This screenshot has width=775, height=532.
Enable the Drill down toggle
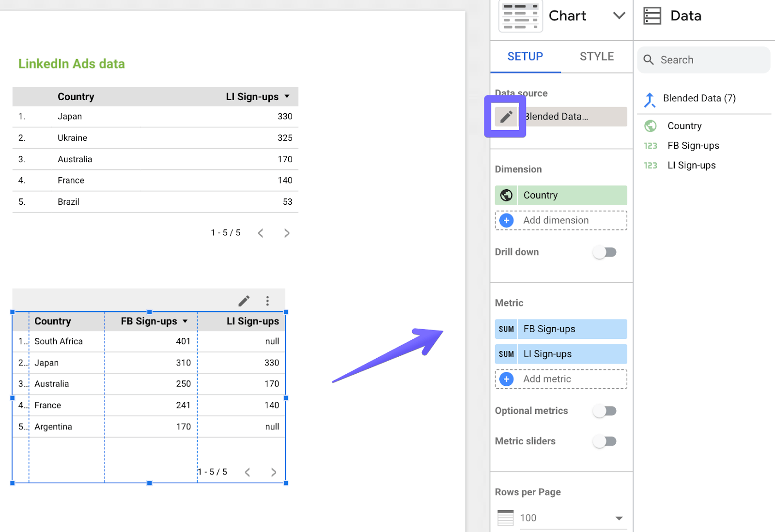(605, 252)
